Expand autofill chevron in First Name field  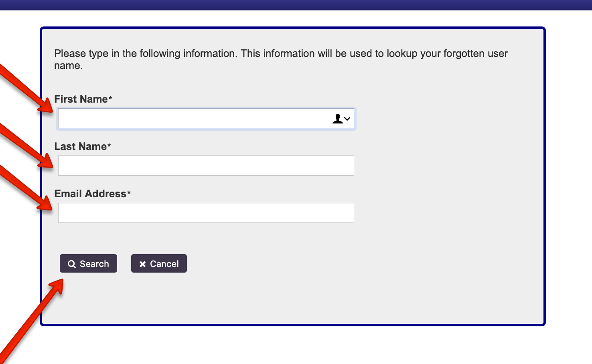click(347, 119)
